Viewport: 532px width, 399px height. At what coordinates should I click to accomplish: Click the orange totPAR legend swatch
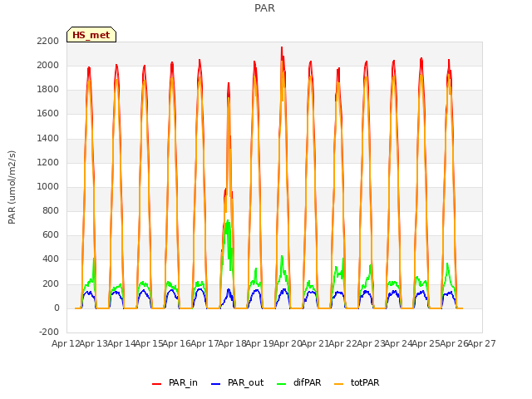tap(338, 384)
